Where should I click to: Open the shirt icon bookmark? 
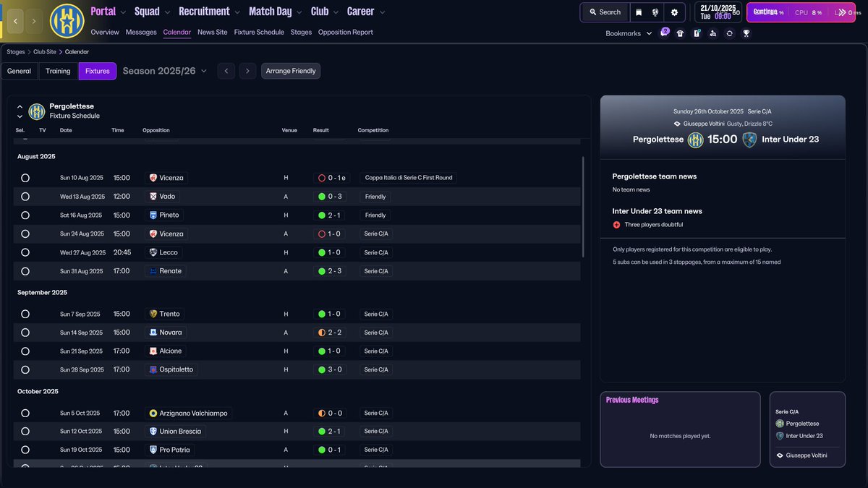(680, 33)
